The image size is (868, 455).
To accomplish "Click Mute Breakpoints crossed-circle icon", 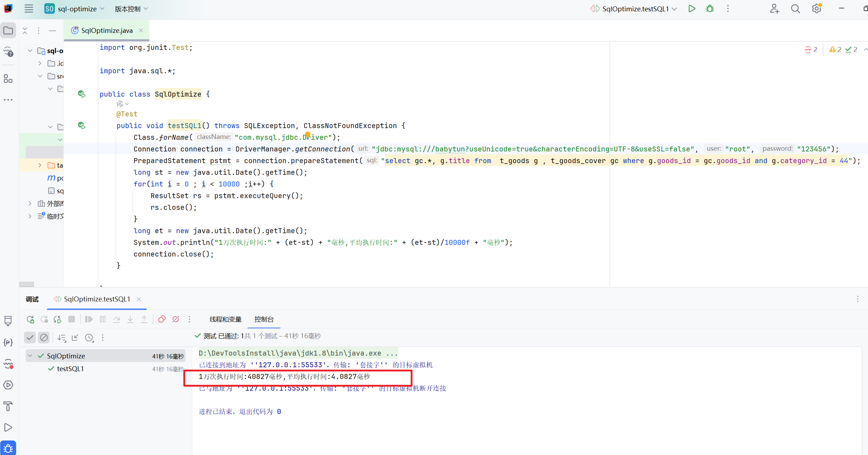I will (176, 319).
